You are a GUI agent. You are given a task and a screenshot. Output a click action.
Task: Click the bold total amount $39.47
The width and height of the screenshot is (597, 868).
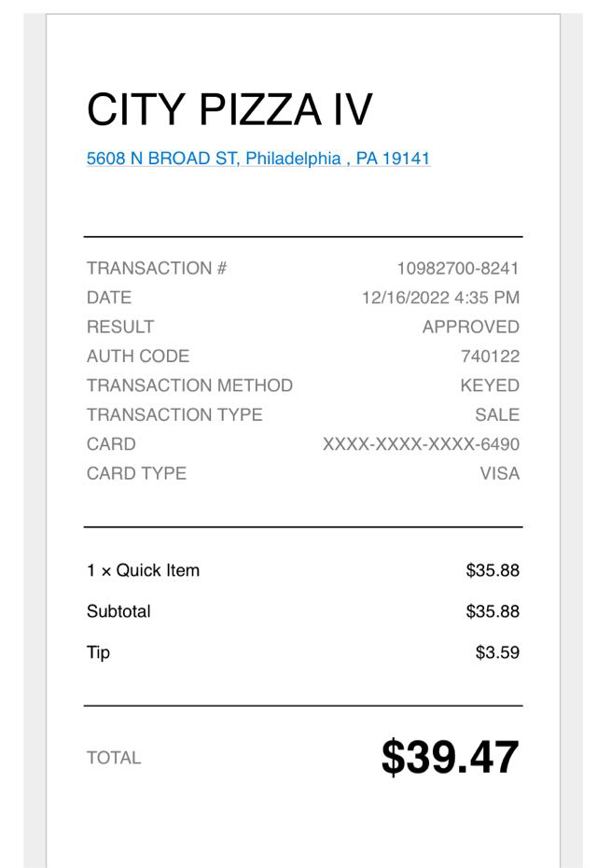(x=450, y=757)
